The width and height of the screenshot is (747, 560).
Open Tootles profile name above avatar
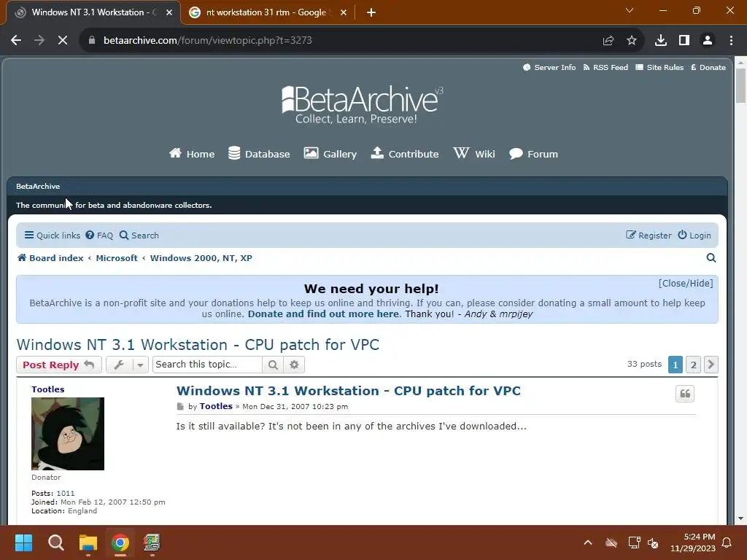point(48,389)
